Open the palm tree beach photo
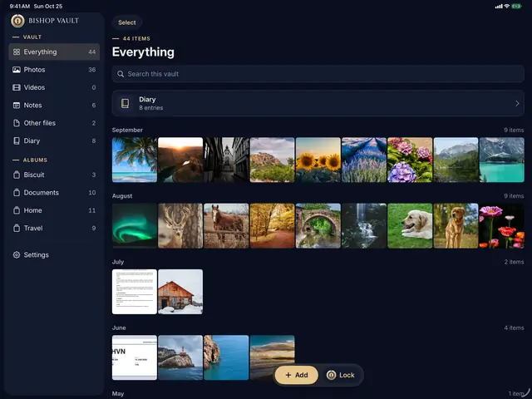Image resolution: width=532 pixels, height=399 pixels. click(x=135, y=160)
